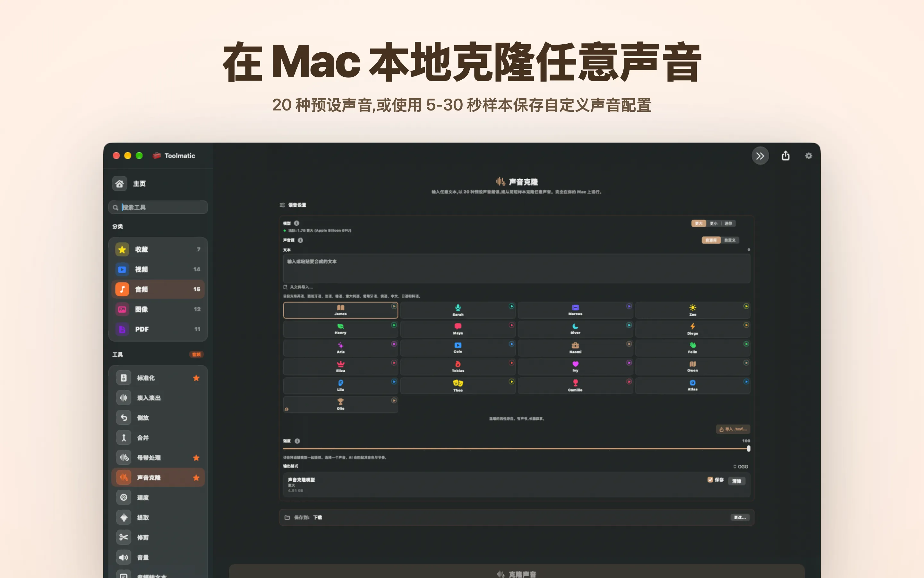Screen dimensions: 924x578
Task: Click the 清除 button
Action: (x=737, y=481)
